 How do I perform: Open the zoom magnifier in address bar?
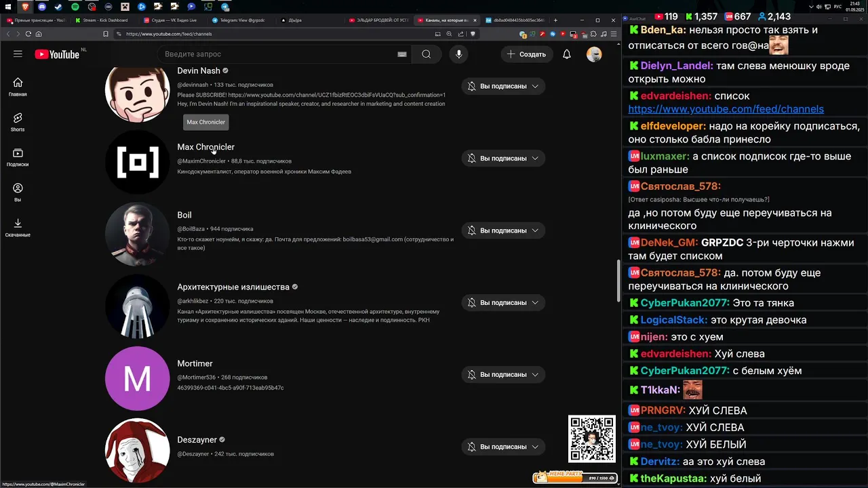(x=449, y=34)
